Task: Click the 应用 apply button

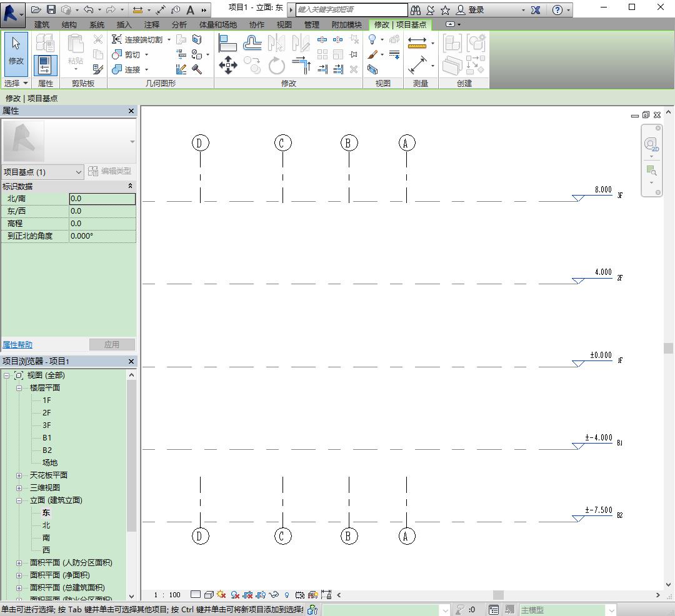Action: [x=112, y=345]
